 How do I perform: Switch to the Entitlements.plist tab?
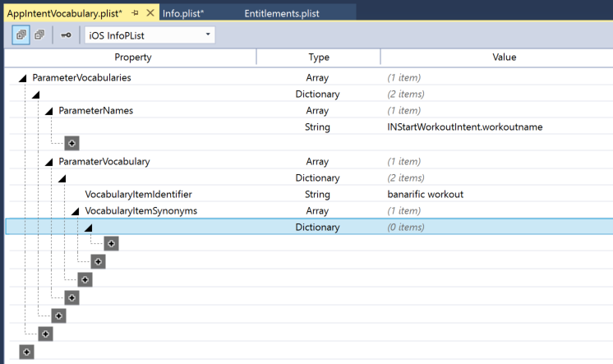(282, 14)
